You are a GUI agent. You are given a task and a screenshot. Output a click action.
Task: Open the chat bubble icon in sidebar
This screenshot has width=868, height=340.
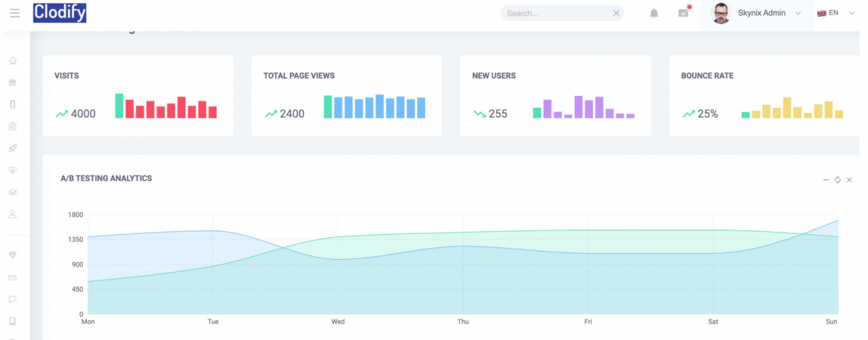click(x=12, y=299)
